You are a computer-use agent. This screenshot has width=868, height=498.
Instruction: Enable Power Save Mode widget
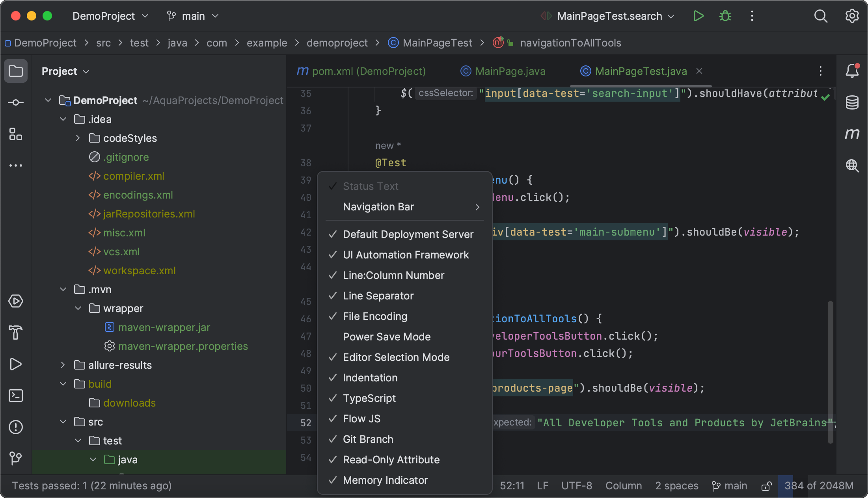coord(386,336)
